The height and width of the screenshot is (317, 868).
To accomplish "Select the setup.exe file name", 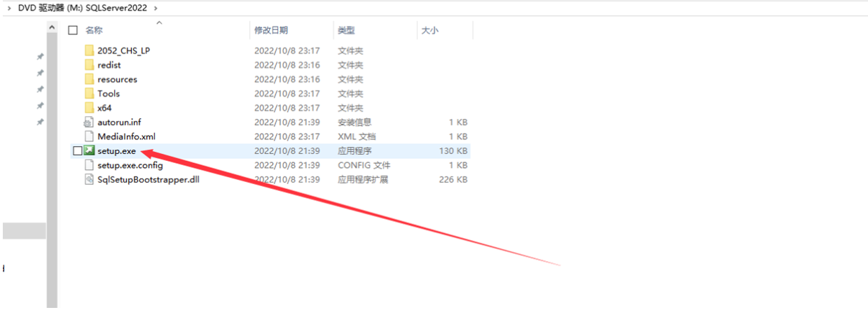I will 116,151.
